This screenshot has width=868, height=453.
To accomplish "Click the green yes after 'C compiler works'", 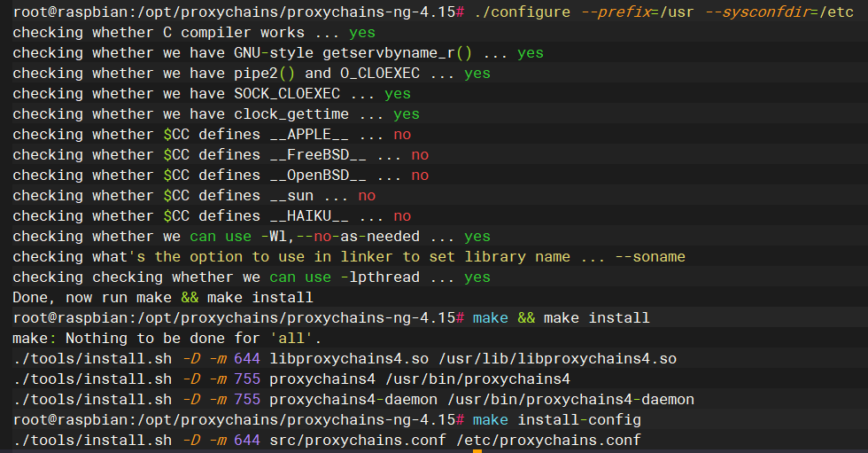I will 362,33.
